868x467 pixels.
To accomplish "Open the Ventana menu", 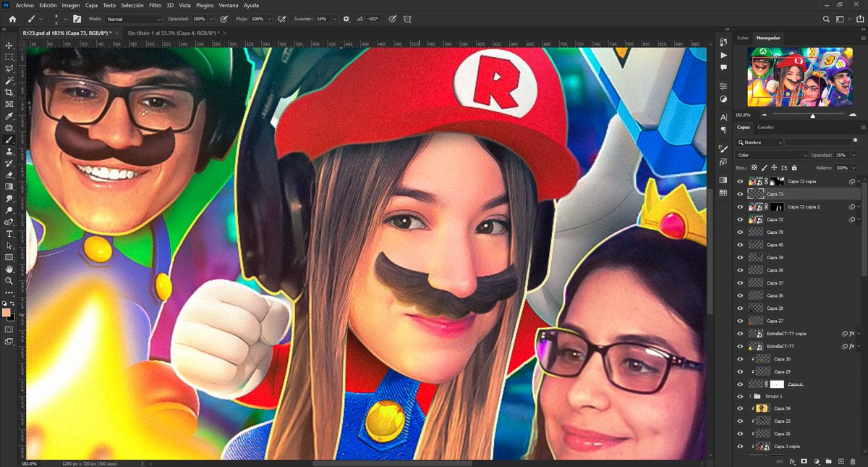I will coord(229,5).
